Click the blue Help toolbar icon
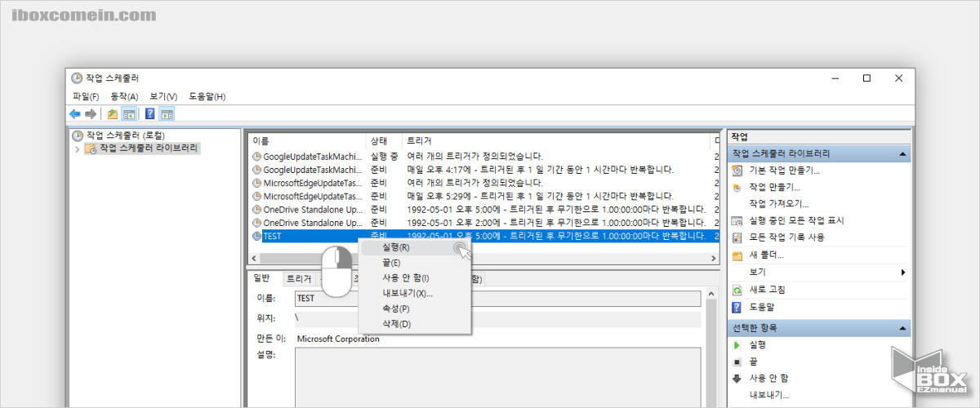This screenshot has width=980, height=408. 150,113
